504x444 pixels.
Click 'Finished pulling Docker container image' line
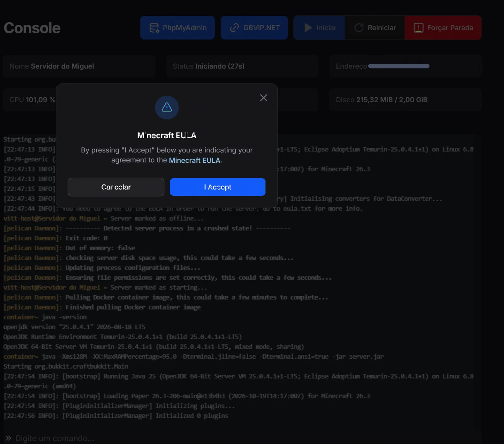coord(102,307)
